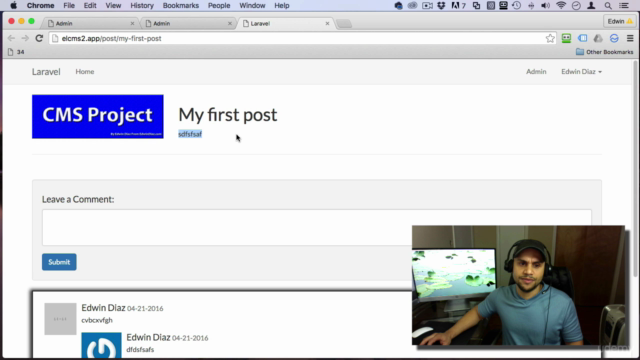Switch to the first Admin tab
The width and height of the screenshot is (640, 360).
[90, 24]
